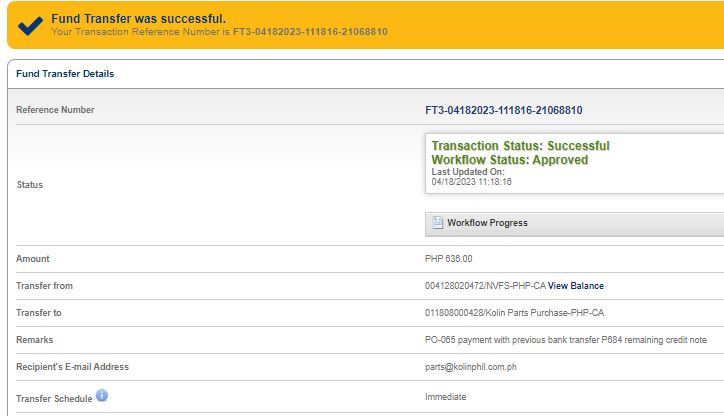Click the Immediate transfer schedule value

pyautogui.click(x=446, y=397)
